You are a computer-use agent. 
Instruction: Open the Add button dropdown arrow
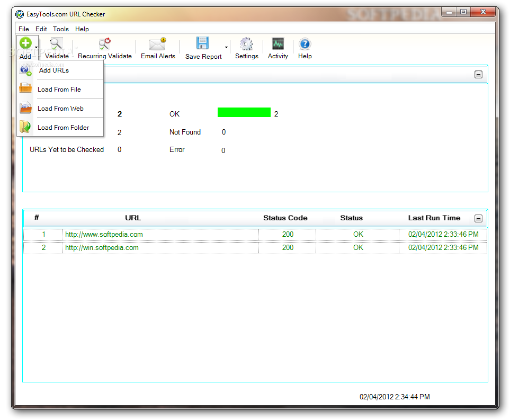(x=36, y=48)
